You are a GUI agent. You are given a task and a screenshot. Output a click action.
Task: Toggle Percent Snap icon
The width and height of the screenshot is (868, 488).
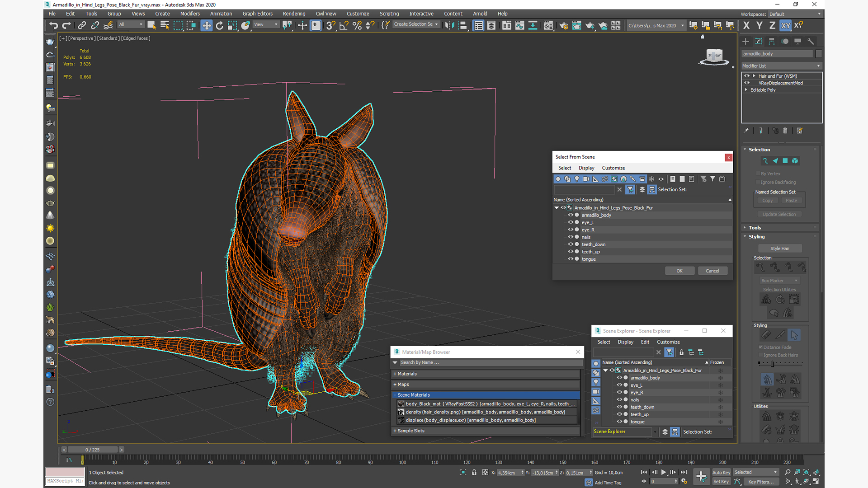tap(357, 25)
